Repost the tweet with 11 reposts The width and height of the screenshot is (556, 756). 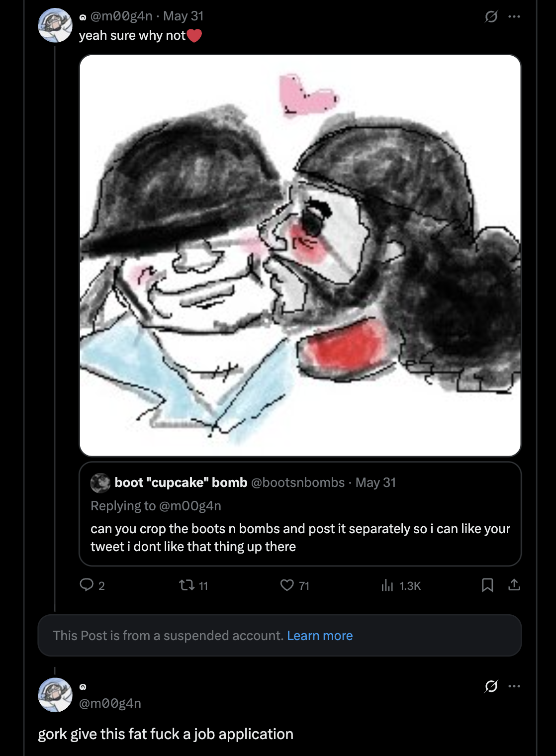[x=187, y=585]
